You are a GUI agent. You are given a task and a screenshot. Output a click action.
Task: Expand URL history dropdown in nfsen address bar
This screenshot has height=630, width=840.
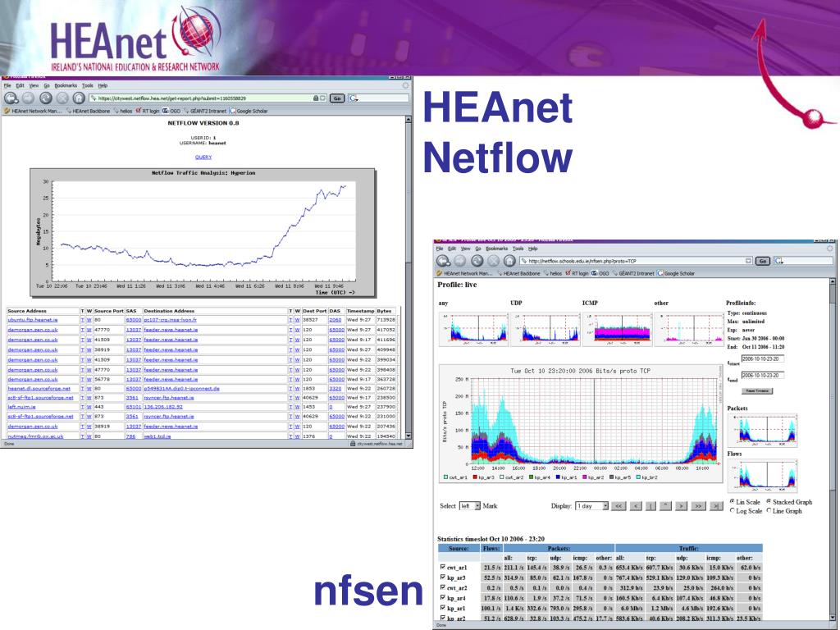(x=748, y=261)
